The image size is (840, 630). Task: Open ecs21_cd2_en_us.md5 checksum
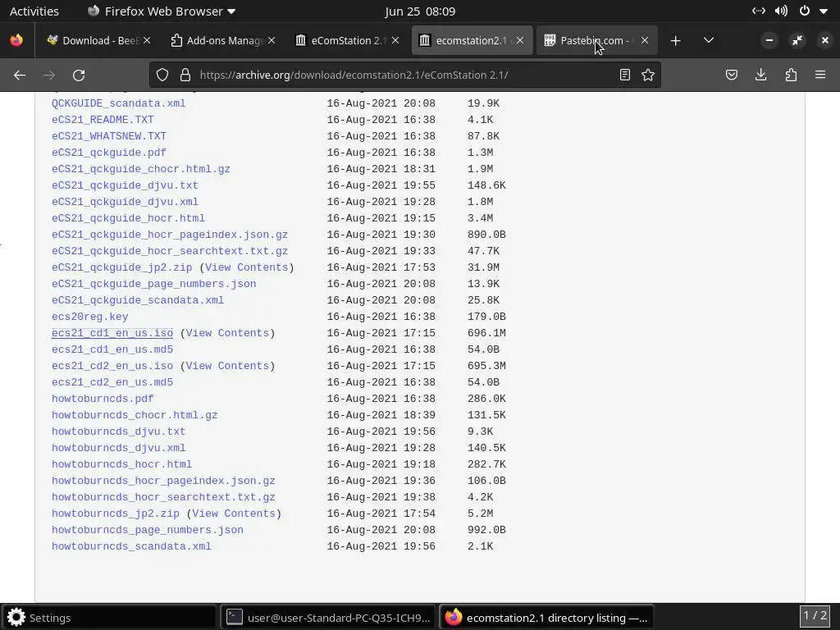point(112,382)
